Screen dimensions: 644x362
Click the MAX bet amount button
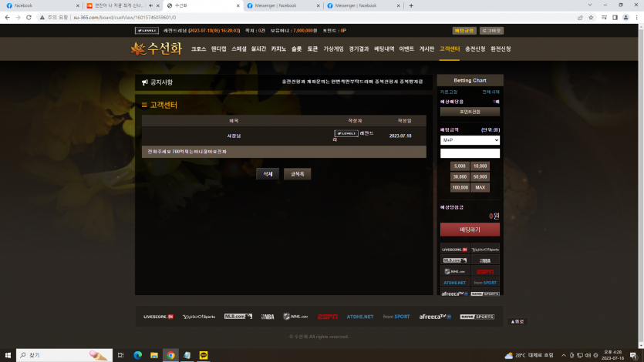click(x=480, y=187)
